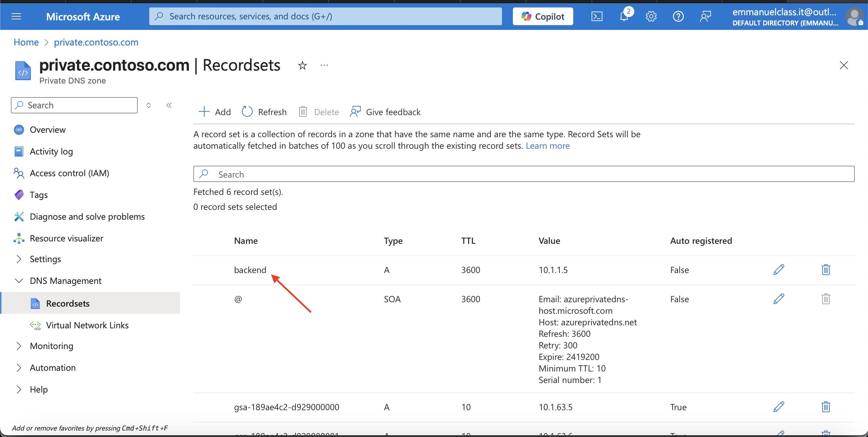Click the 10.1.1.5 value cell
868x437 pixels.
click(x=553, y=270)
